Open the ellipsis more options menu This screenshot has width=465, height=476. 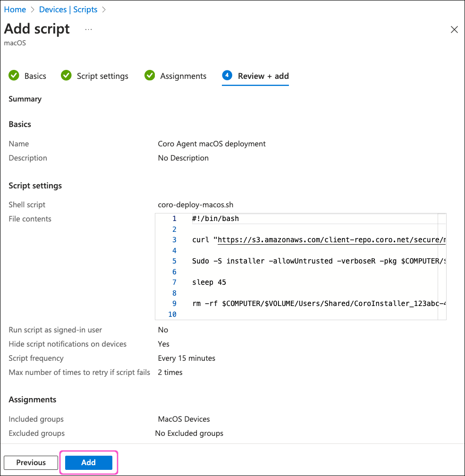[88, 29]
